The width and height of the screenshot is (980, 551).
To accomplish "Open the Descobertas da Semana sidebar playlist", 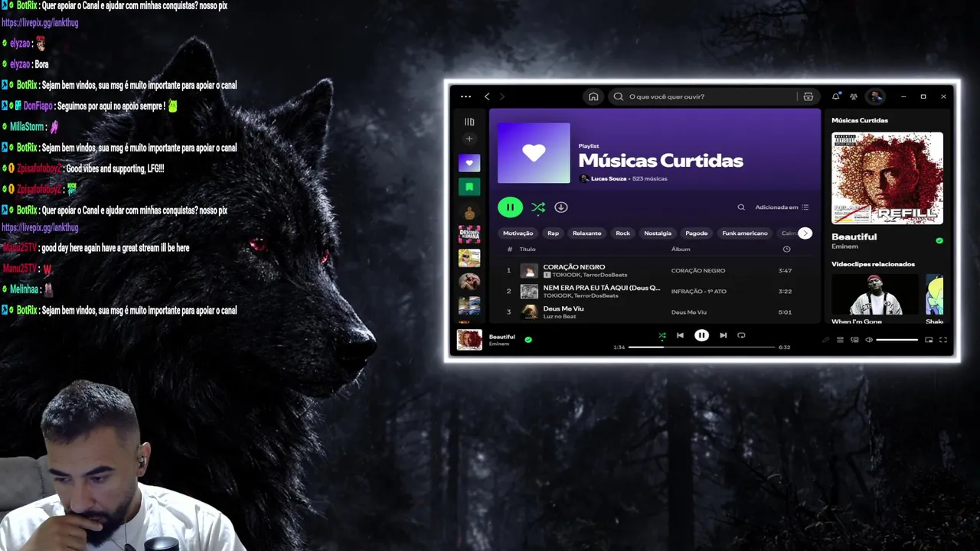I will 469,234.
